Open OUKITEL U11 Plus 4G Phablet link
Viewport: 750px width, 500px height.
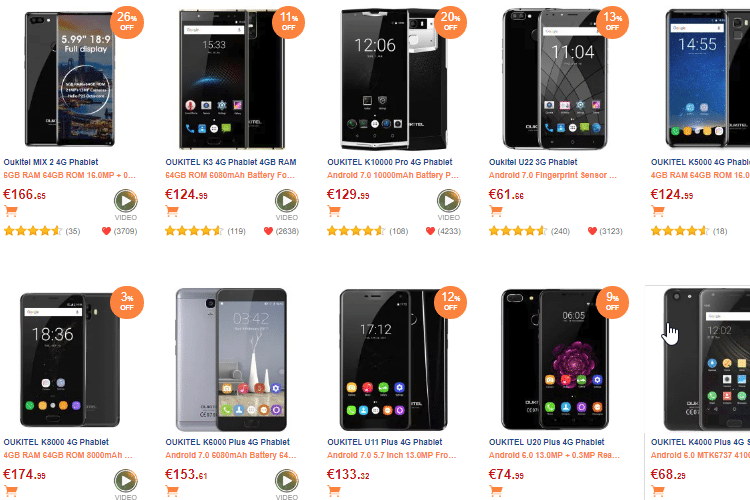[385, 442]
